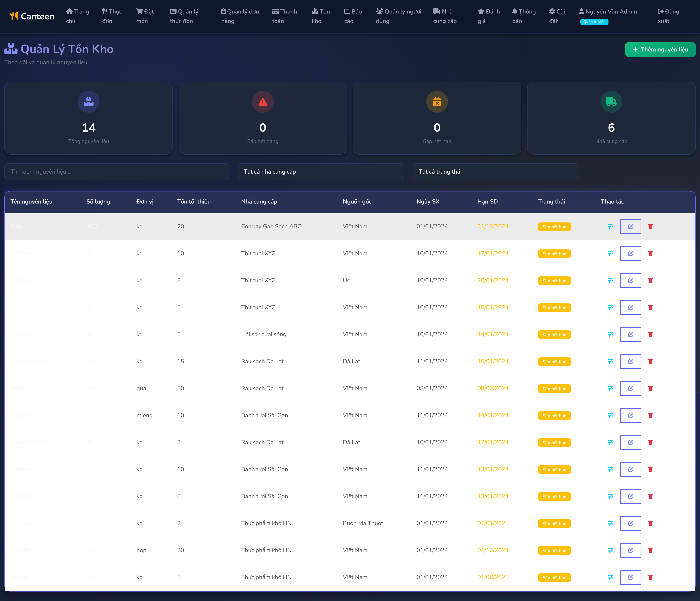This screenshot has width=700, height=601.
Task: Edit the row expiring 01/06/2025
Action: (x=630, y=577)
